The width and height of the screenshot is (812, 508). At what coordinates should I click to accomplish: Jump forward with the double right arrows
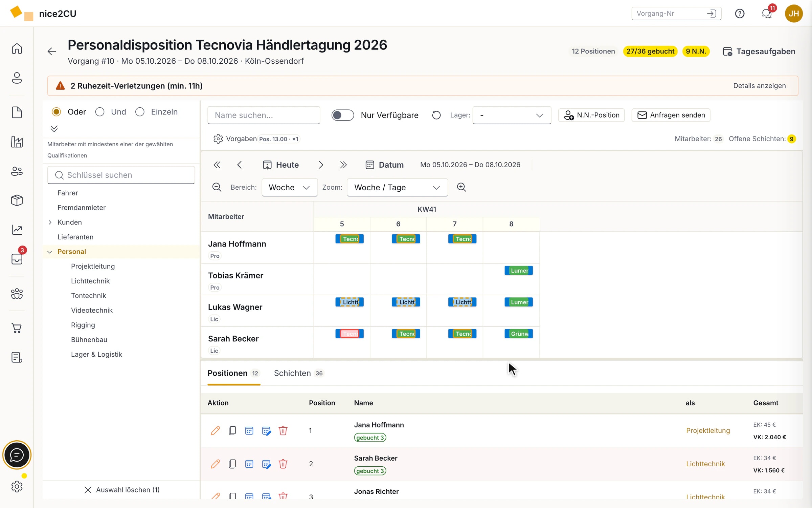343,165
